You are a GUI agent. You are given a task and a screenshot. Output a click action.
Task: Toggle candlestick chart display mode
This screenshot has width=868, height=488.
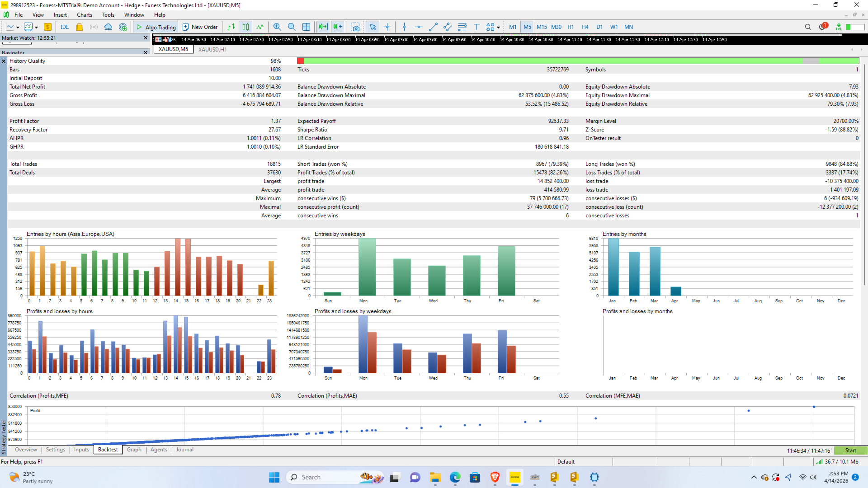coord(245,27)
